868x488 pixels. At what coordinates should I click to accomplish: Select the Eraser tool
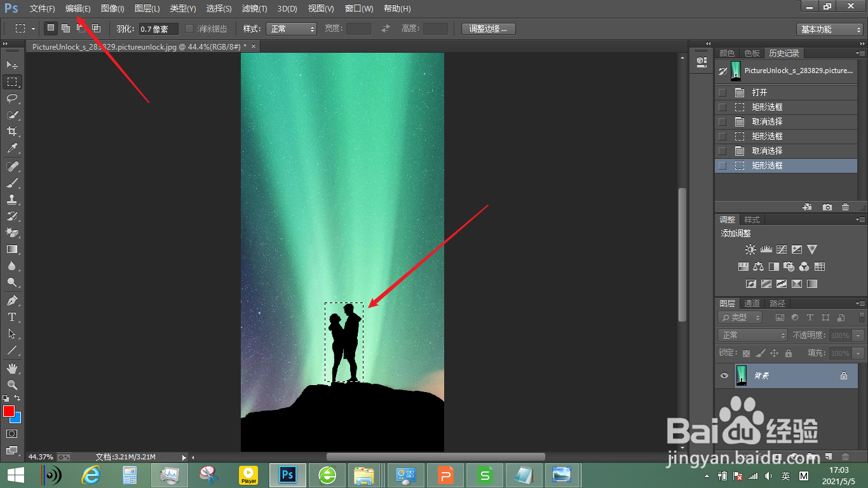12,233
